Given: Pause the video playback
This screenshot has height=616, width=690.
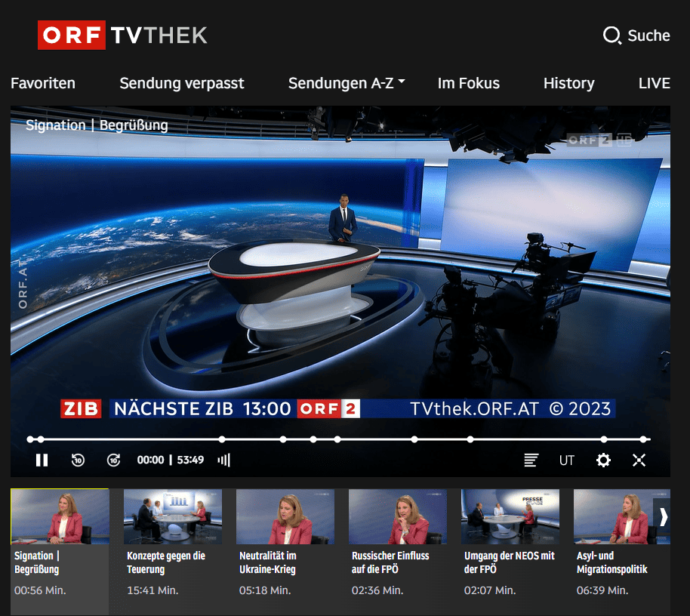Looking at the screenshot, I should click(x=42, y=460).
